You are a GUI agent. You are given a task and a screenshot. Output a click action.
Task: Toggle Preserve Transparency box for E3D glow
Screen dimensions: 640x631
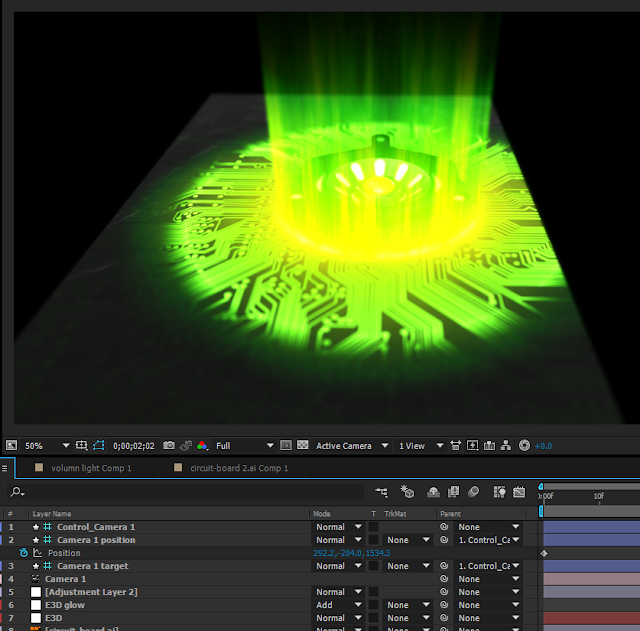pos(373,605)
